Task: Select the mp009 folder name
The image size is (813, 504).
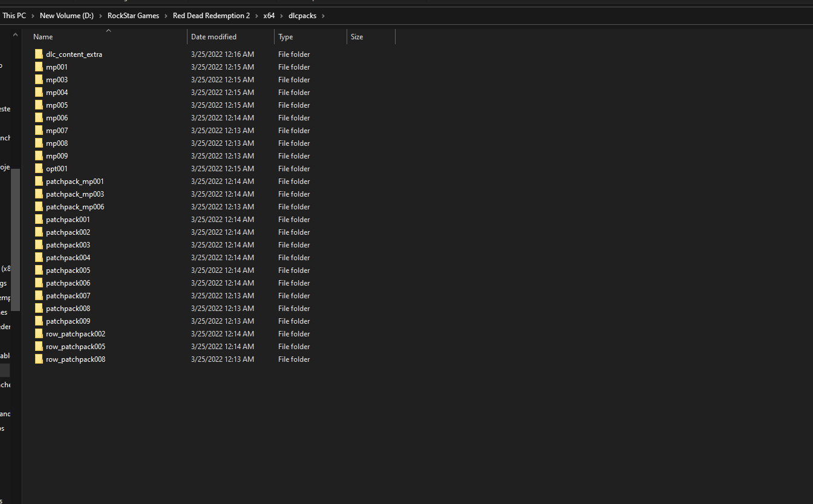Action: pyautogui.click(x=57, y=156)
